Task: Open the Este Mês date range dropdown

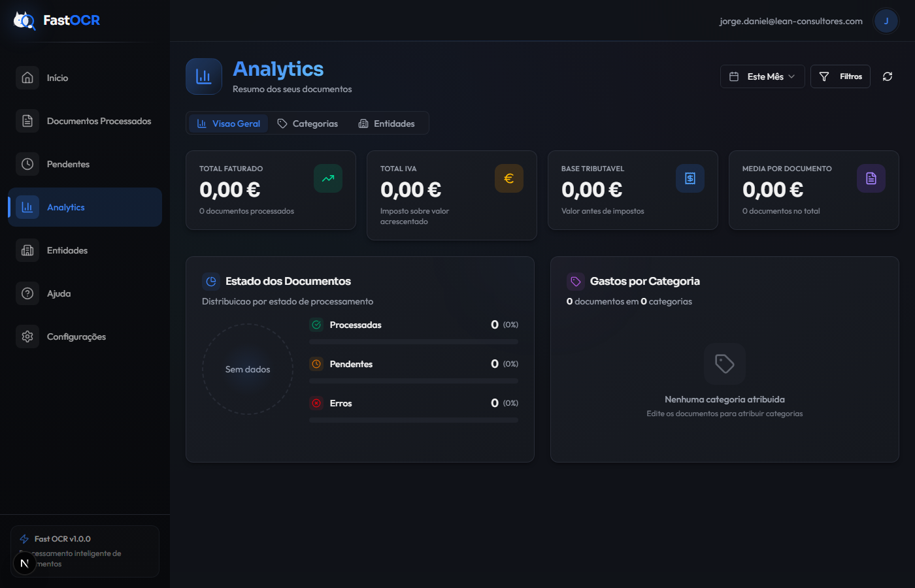Action: click(x=762, y=76)
